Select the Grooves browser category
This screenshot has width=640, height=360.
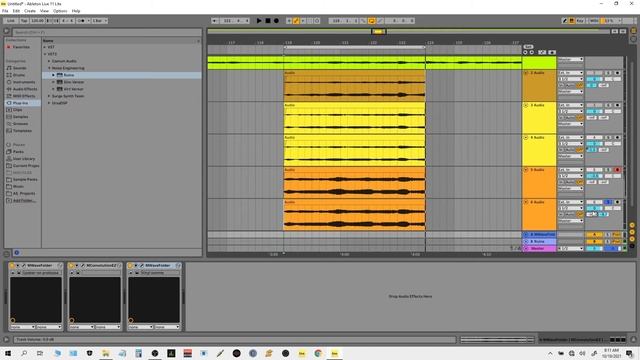(x=20, y=124)
